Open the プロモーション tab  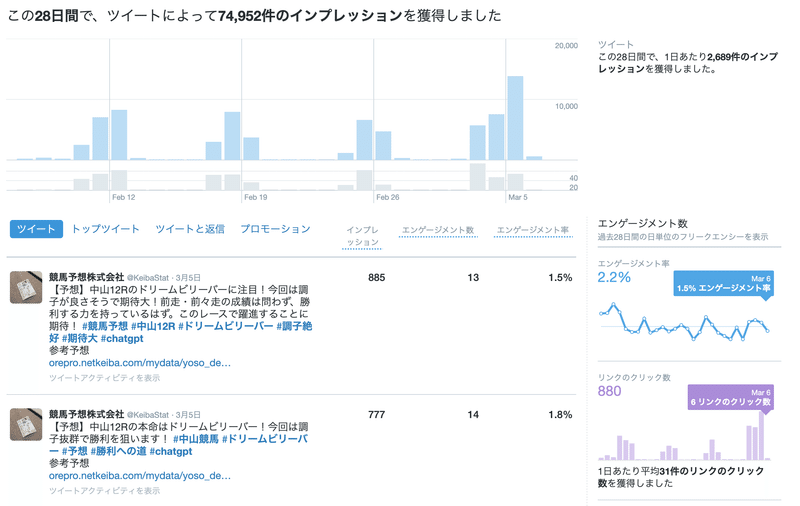click(x=276, y=229)
